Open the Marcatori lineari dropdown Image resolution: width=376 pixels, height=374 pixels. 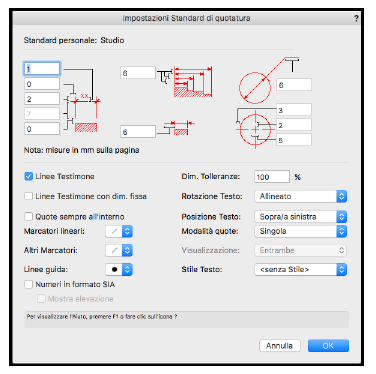(119, 231)
